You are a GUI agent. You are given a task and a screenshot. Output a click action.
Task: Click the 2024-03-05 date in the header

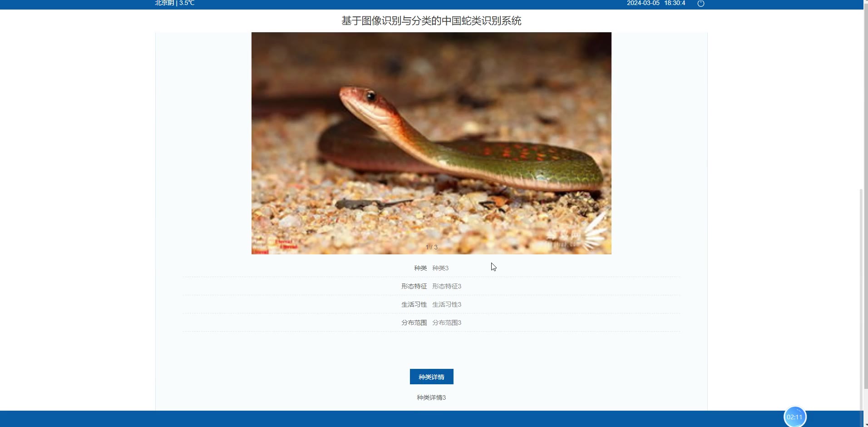point(643,3)
